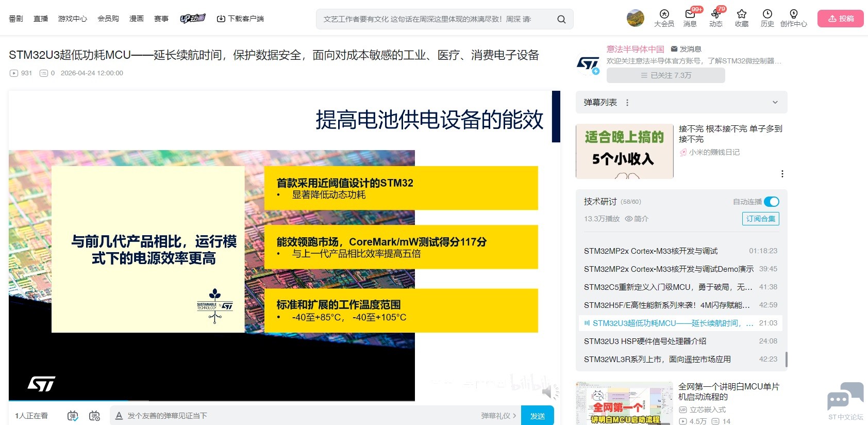Send danmaku with the 发送 button
Image resolution: width=868 pixels, height=425 pixels.
click(538, 416)
